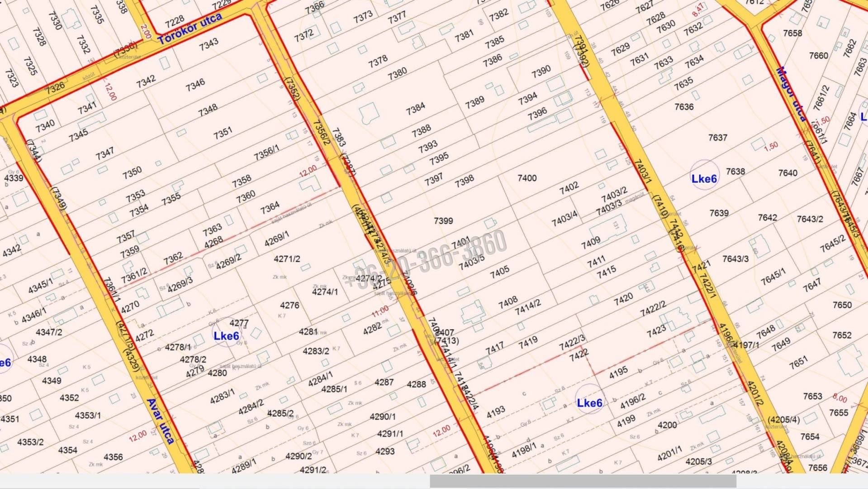868x489 pixels.
Task: Click parcel label 4274/1
Action: point(325,292)
